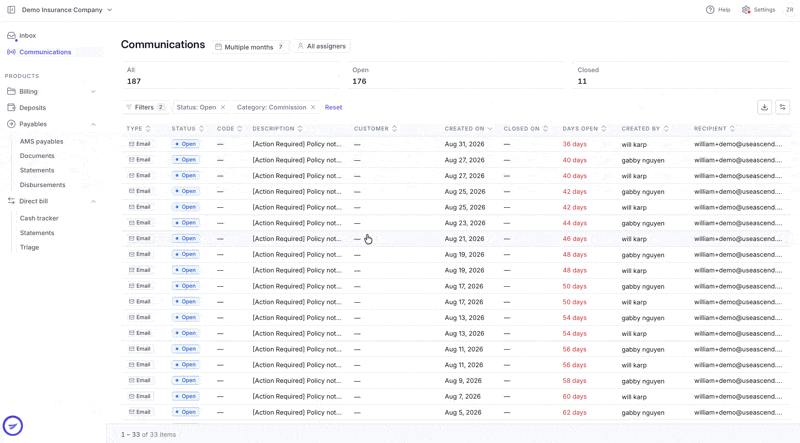The image size is (800, 443).
Task: Open the All assigners filter
Action: [x=322, y=46]
